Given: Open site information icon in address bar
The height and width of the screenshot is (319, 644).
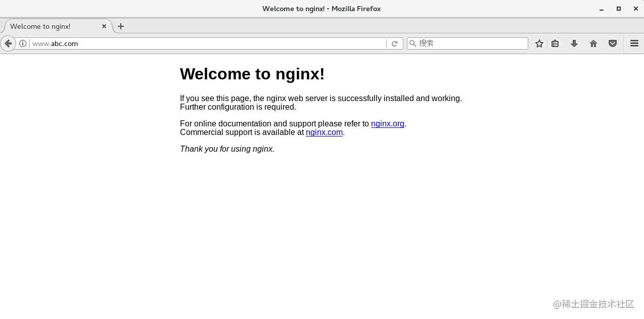Looking at the screenshot, I should pyautogui.click(x=23, y=43).
